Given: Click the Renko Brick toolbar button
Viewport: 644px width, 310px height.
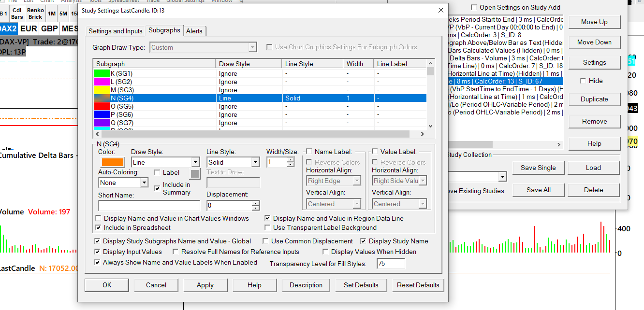Looking at the screenshot, I should [x=35, y=14].
